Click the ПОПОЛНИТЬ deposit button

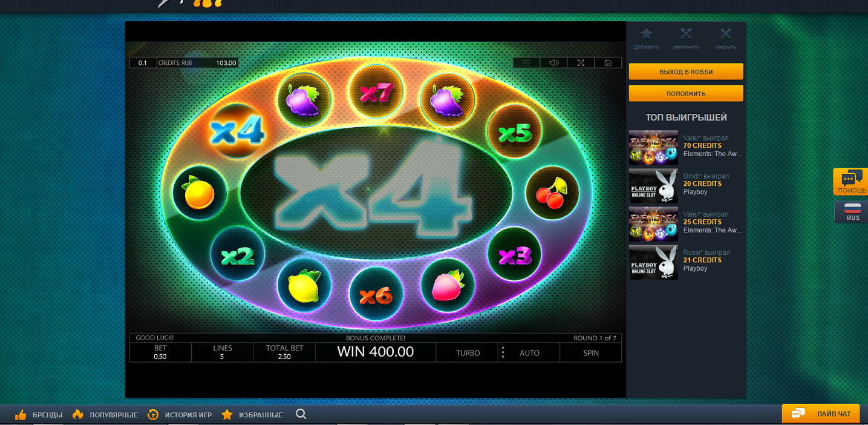(685, 93)
